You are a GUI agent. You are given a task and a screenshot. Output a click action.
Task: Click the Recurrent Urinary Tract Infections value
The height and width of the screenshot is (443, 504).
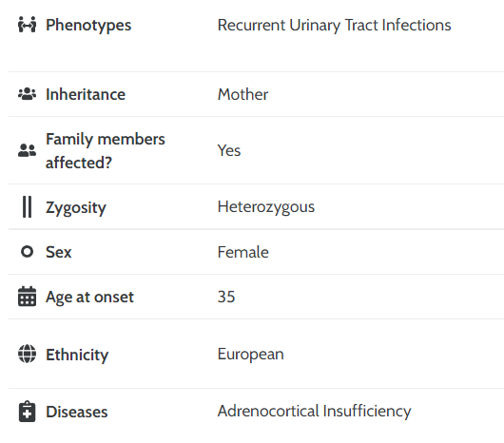[x=335, y=26]
